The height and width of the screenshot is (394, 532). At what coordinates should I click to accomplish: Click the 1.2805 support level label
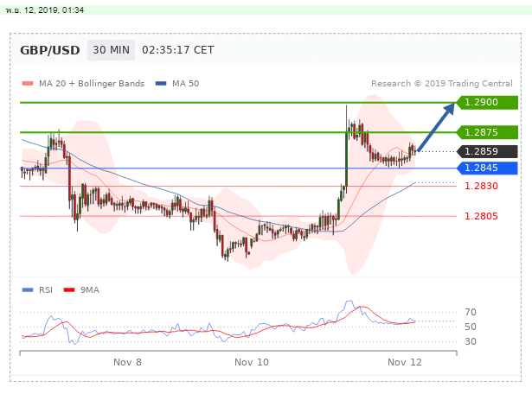click(x=481, y=216)
